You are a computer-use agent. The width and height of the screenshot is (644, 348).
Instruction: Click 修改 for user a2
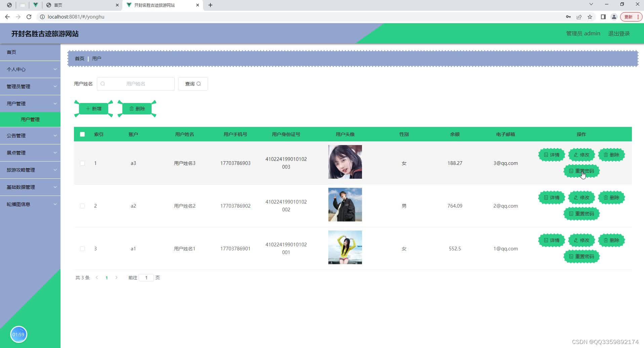581,198
